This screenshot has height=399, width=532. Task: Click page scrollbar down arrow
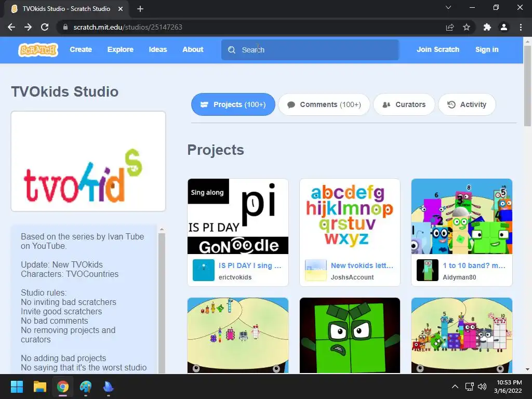coord(528,369)
